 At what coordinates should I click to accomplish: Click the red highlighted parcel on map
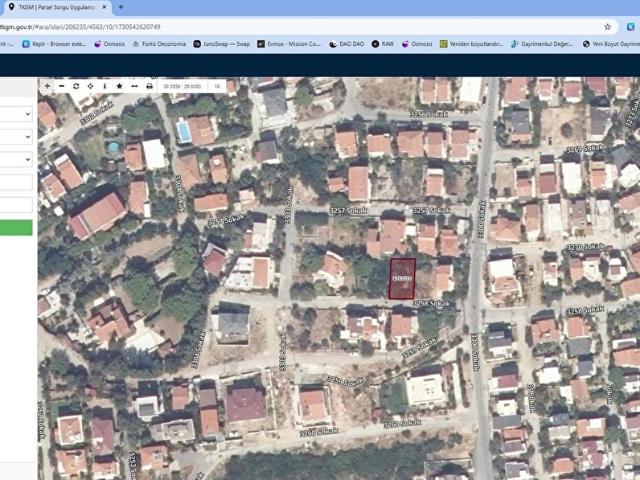[x=401, y=279]
